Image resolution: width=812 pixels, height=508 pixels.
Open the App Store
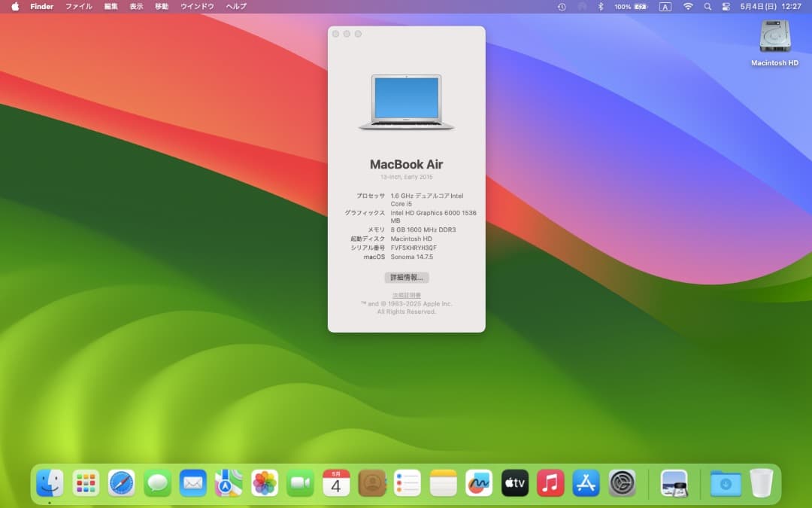pyautogui.click(x=586, y=482)
